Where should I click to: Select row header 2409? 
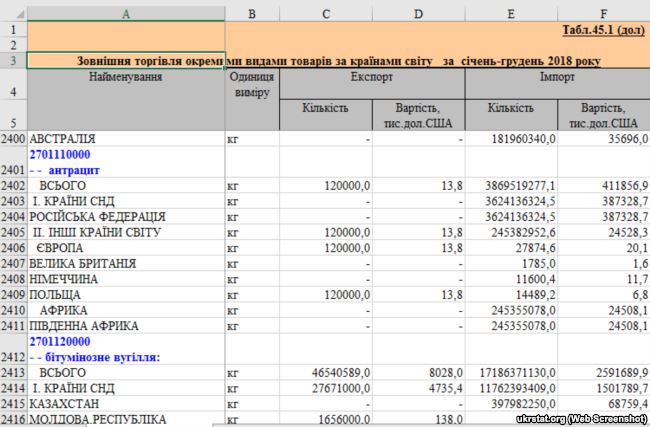[x=14, y=295]
